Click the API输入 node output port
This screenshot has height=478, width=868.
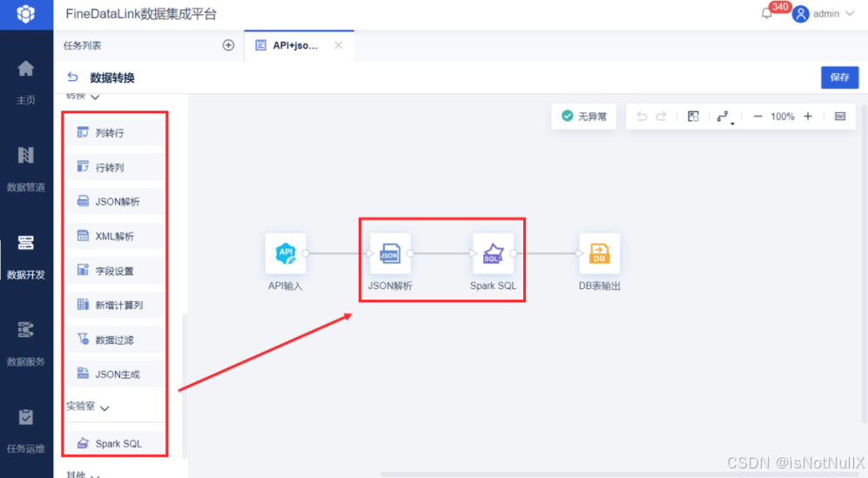306,253
